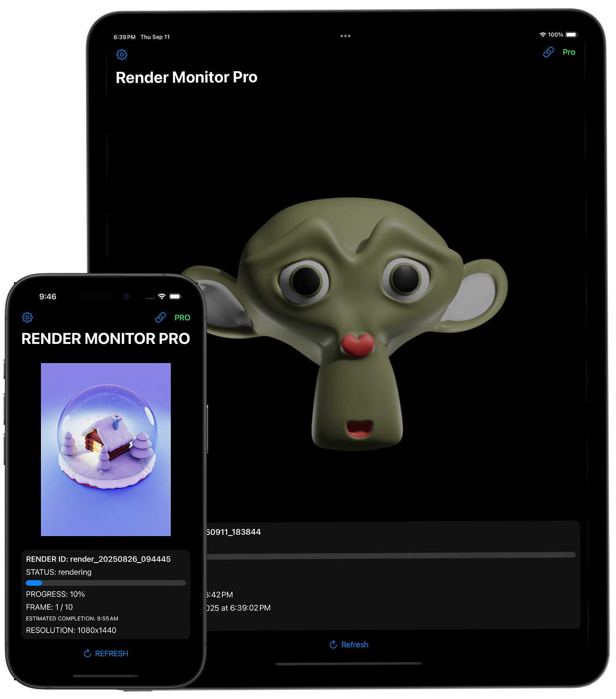
Task: Click the 9:46 clock on the iPhone
Action: click(x=48, y=297)
